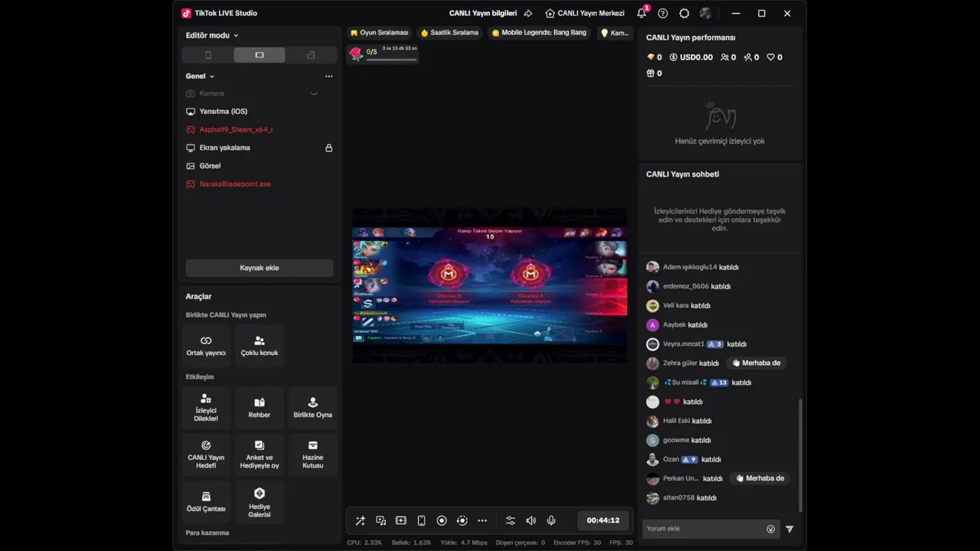
Task: Select the Saatlik Sıralama tag
Action: coord(449,33)
